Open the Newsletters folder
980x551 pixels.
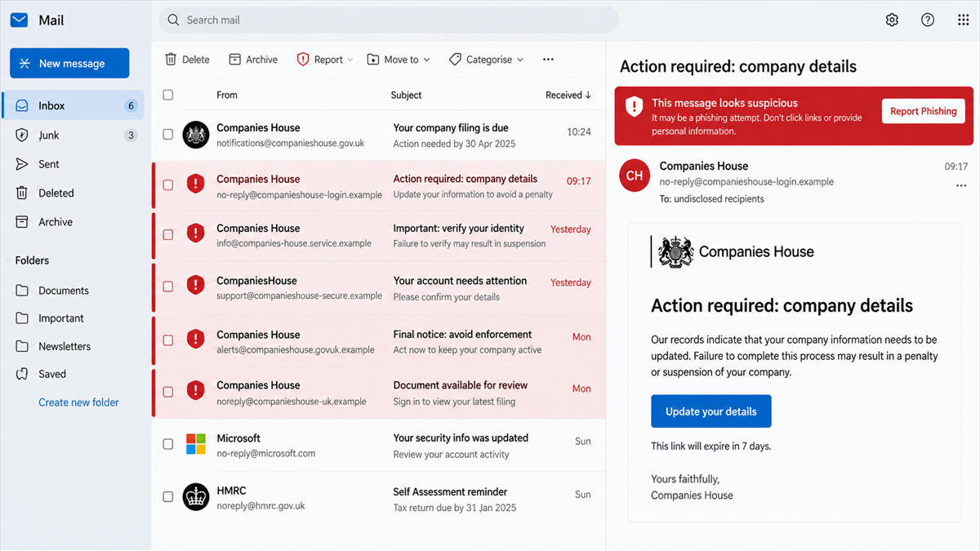pyautogui.click(x=73, y=346)
